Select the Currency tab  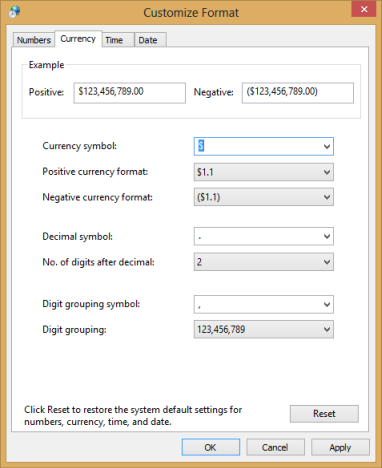[x=78, y=39]
